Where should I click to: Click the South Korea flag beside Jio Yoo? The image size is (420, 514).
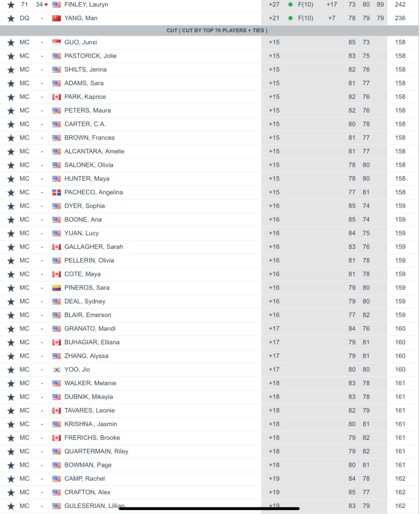point(57,370)
